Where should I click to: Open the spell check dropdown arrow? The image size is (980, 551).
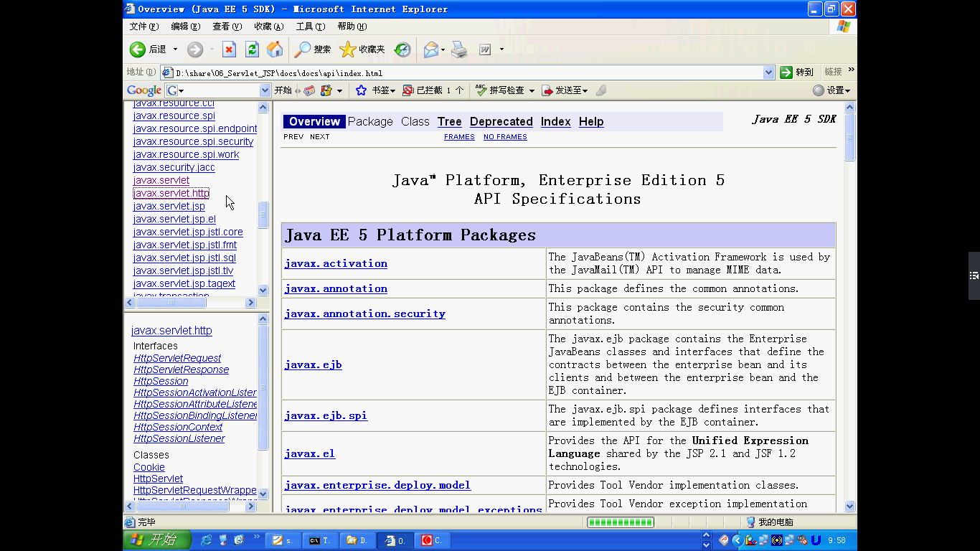point(532,90)
